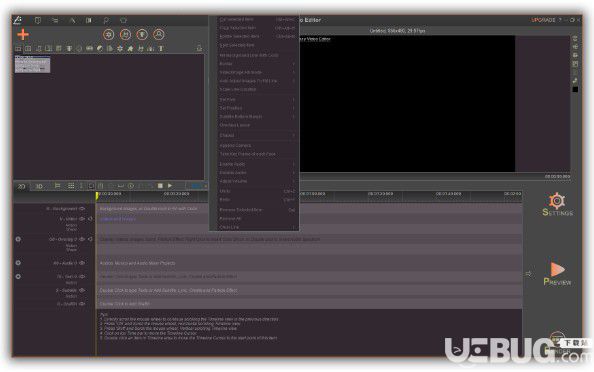Stop timeline playback with the square button
Screen dimensions: 594x372
pyautogui.click(x=160, y=186)
